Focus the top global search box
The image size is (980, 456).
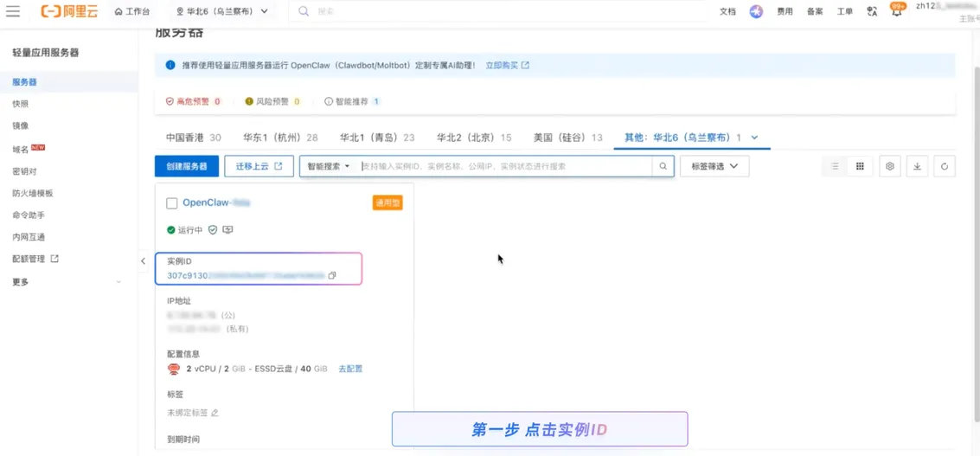pos(500,11)
